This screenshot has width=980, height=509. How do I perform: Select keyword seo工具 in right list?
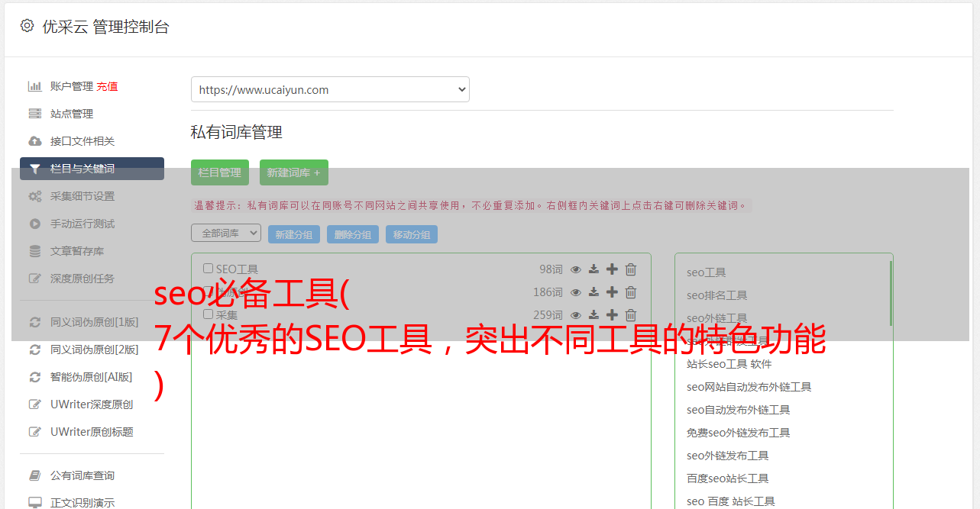[707, 272]
